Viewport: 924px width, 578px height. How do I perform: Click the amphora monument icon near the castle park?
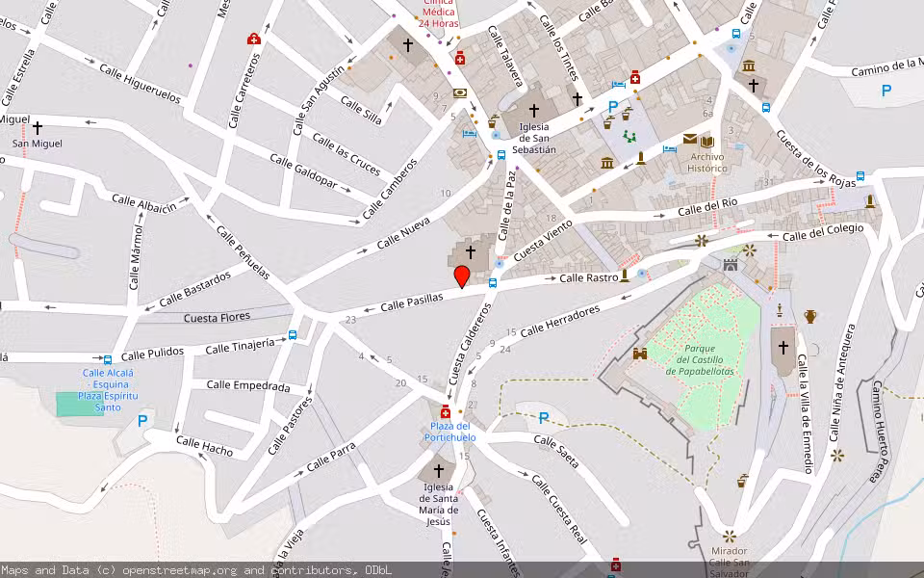click(809, 317)
